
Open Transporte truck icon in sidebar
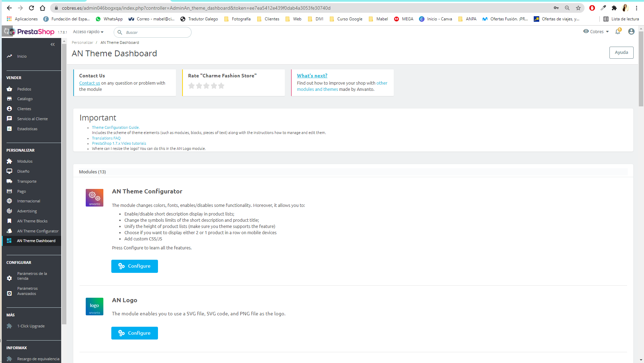tap(9, 181)
